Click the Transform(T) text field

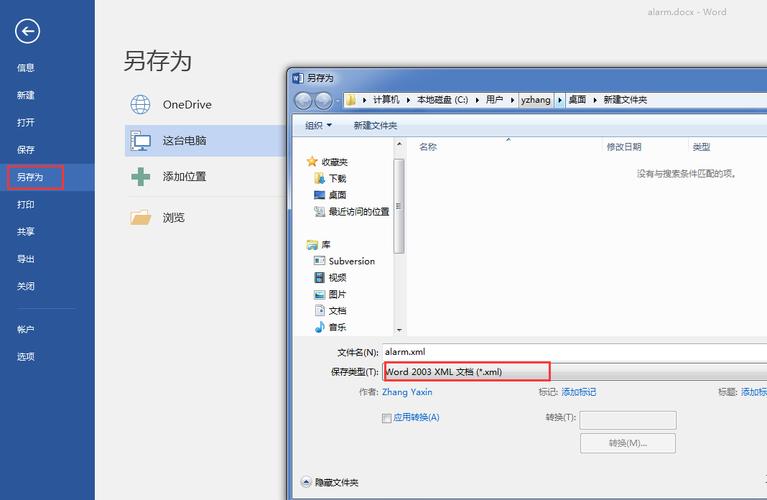pos(628,420)
